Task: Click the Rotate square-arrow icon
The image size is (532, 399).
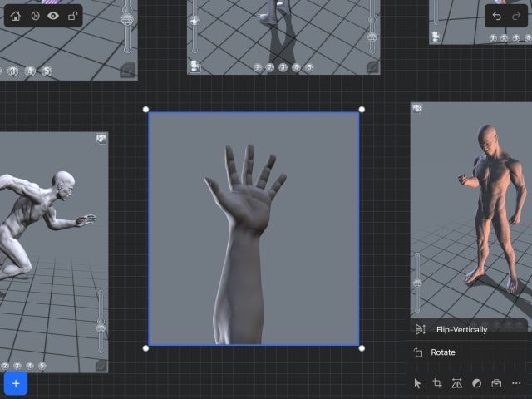Action: tap(418, 352)
